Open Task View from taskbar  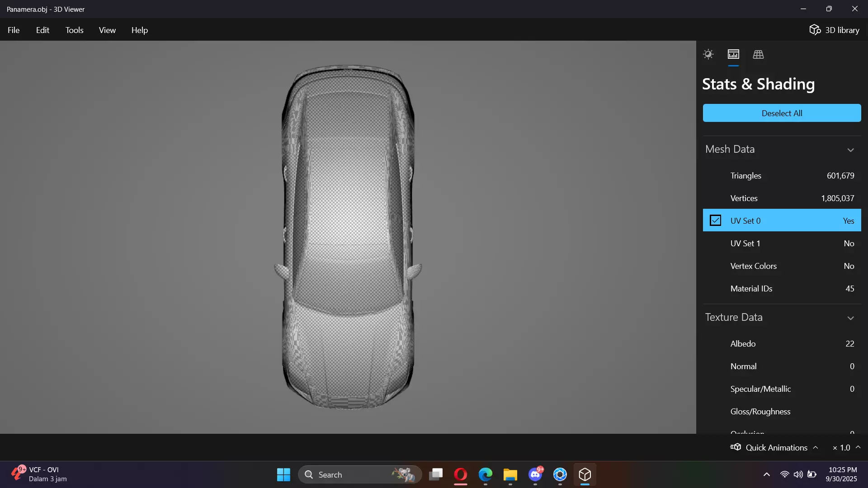pos(436,474)
